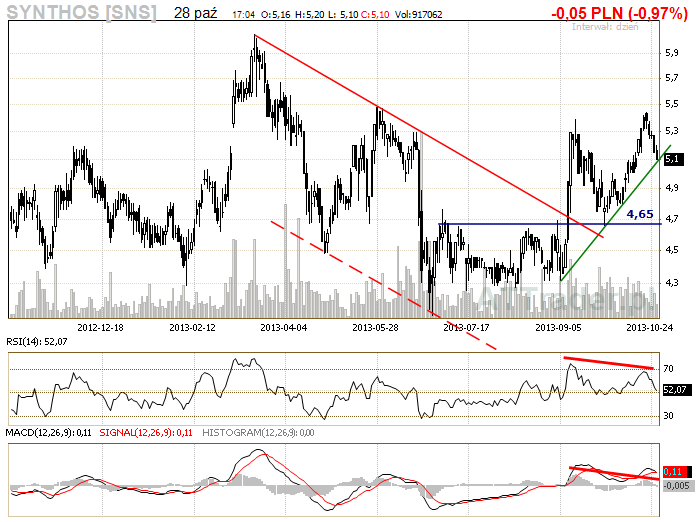Click the low price 'L: 5,10'
The width and height of the screenshot is (700, 522).
tap(343, 15)
